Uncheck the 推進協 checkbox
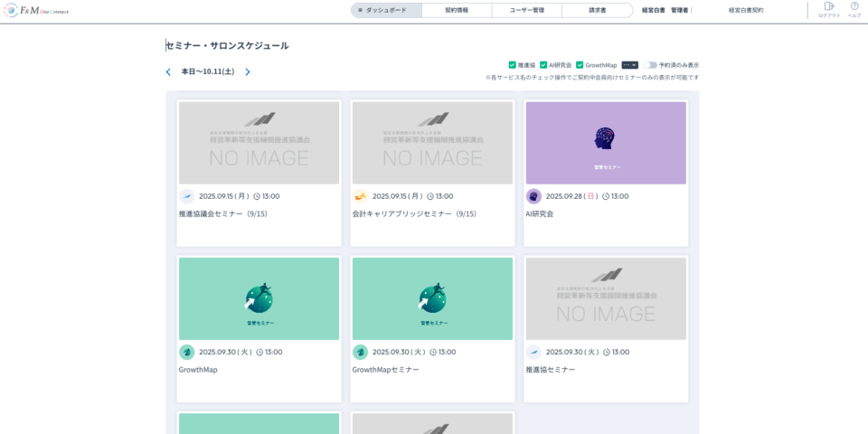This screenshot has height=434, width=868. click(x=513, y=65)
